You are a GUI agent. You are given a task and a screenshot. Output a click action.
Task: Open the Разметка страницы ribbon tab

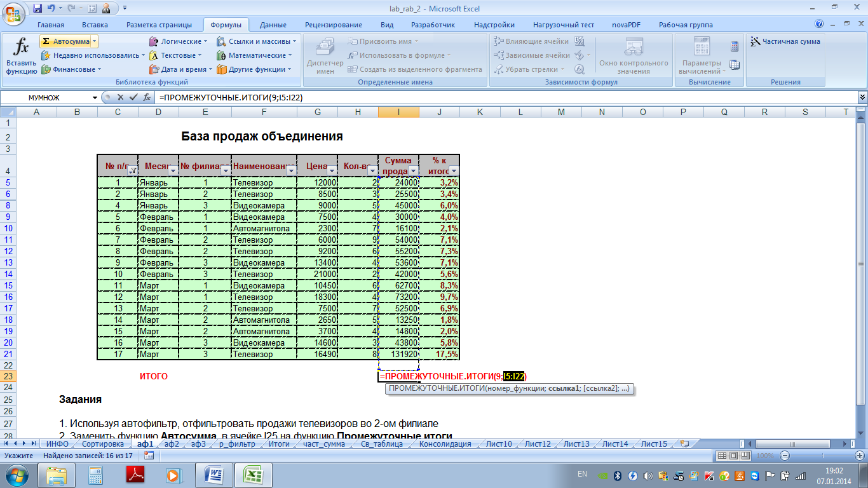pyautogui.click(x=159, y=25)
